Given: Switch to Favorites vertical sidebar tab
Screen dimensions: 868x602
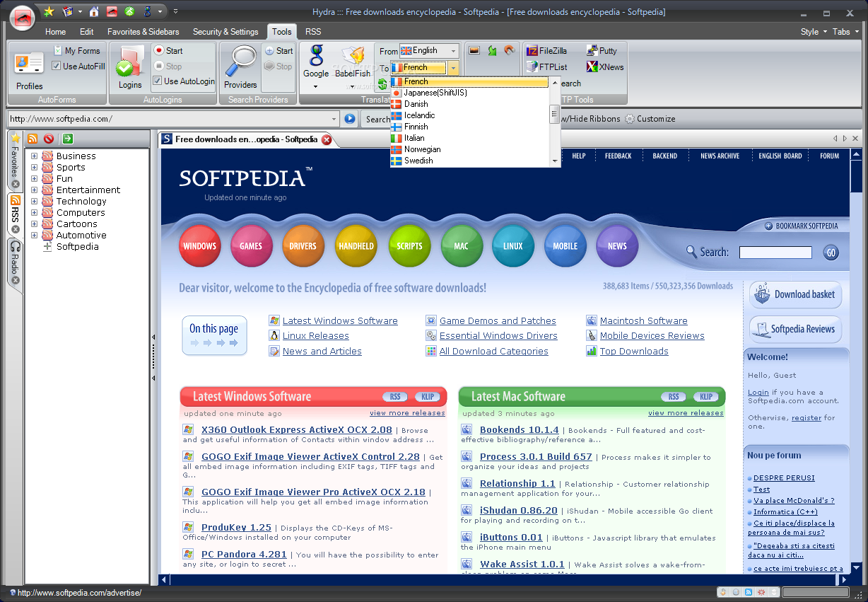Looking at the screenshot, I should pos(15,161).
